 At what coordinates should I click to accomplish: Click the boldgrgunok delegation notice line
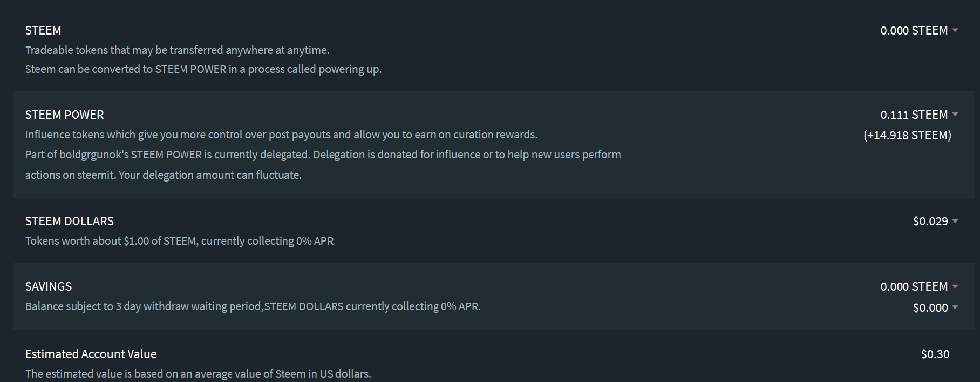click(x=323, y=155)
